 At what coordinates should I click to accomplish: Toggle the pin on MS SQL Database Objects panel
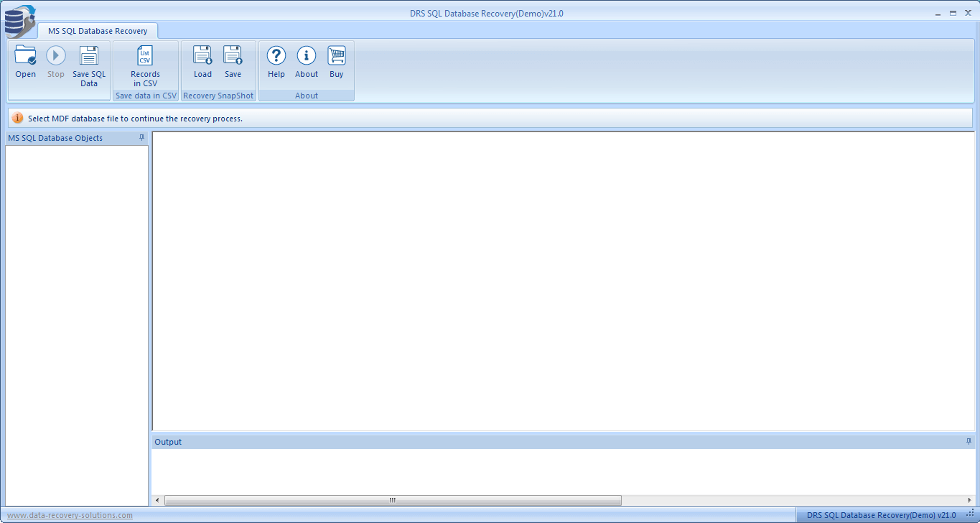[x=141, y=137]
